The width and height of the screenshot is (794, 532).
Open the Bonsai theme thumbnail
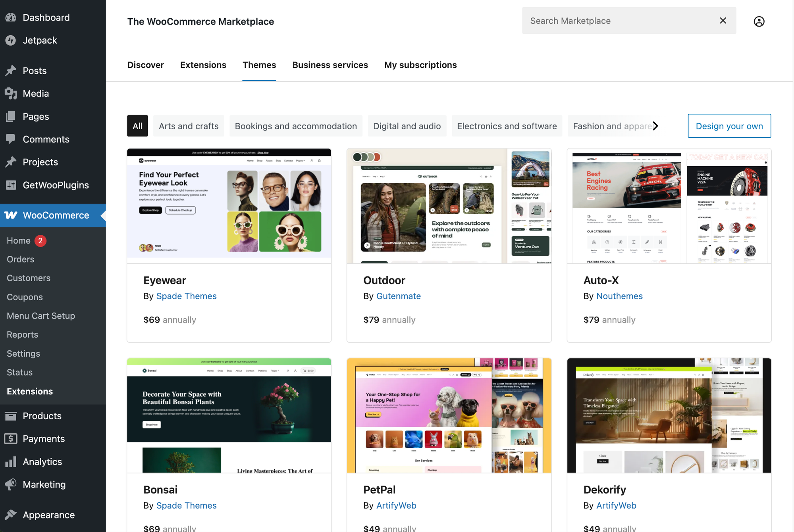(229, 415)
